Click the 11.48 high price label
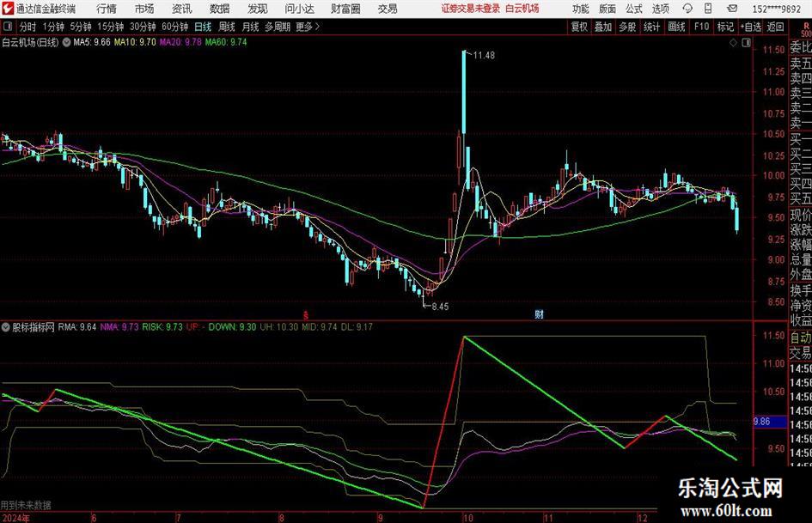The image size is (812, 523). (x=484, y=56)
